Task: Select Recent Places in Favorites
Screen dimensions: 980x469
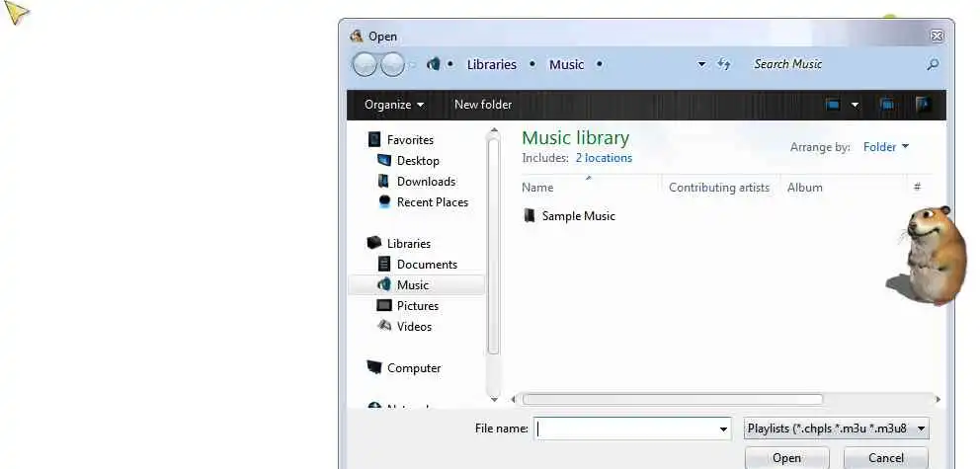Action: (433, 201)
